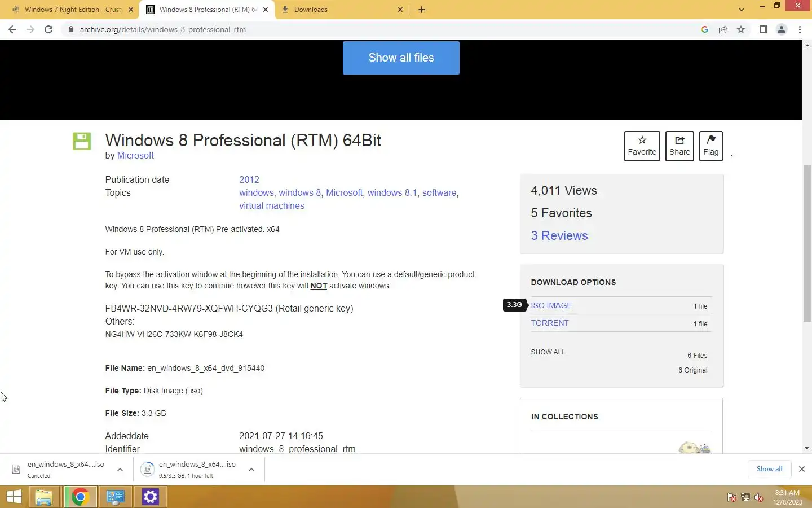Open the Windows Start button
The image size is (812, 508).
14,497
